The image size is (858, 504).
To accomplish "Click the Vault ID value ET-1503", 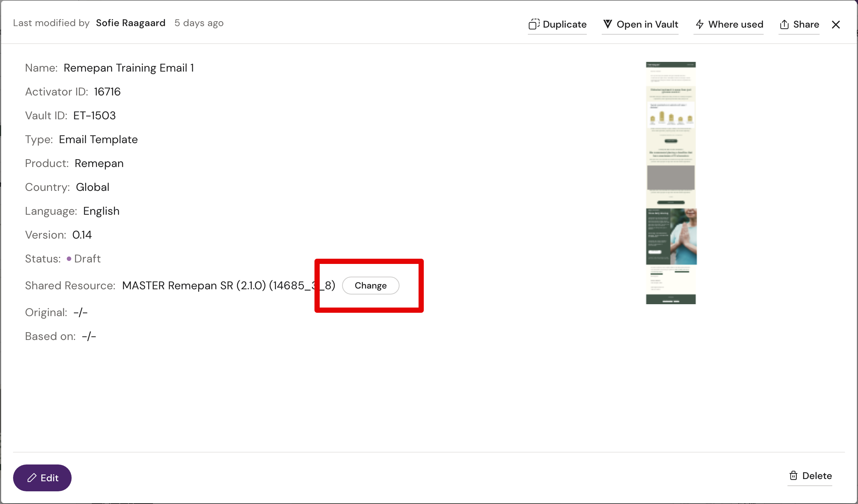I will 94,116.
